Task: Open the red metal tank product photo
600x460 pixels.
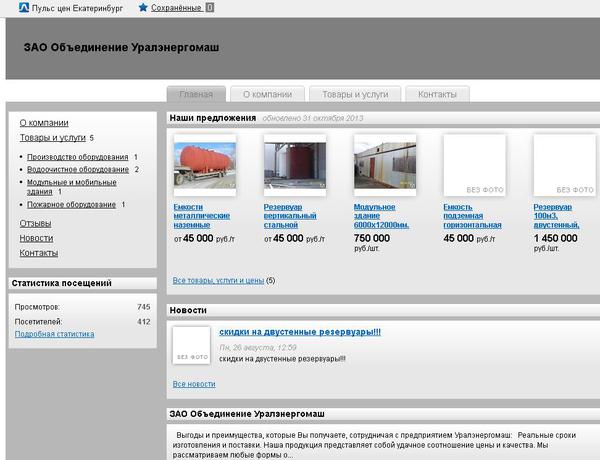Action: point(204,166)
